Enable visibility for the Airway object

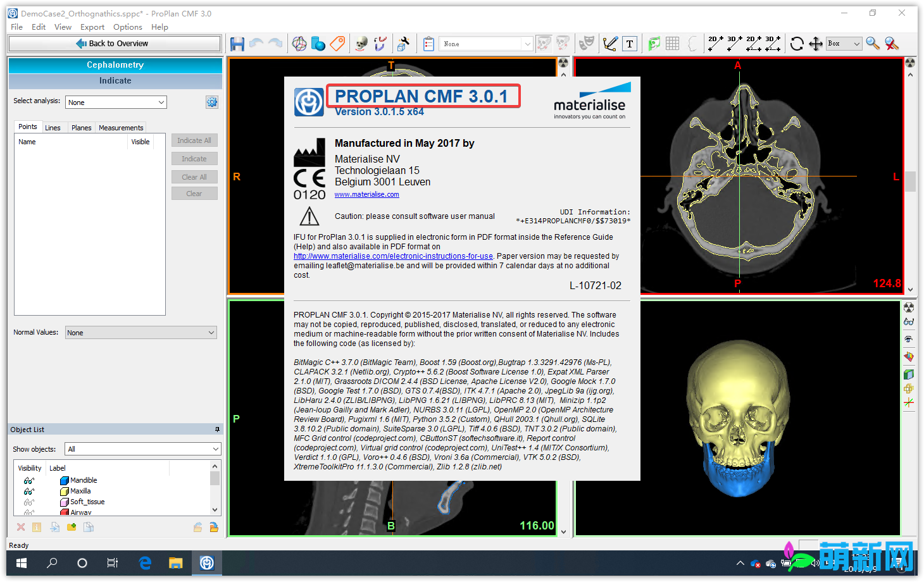coord(29,512)
